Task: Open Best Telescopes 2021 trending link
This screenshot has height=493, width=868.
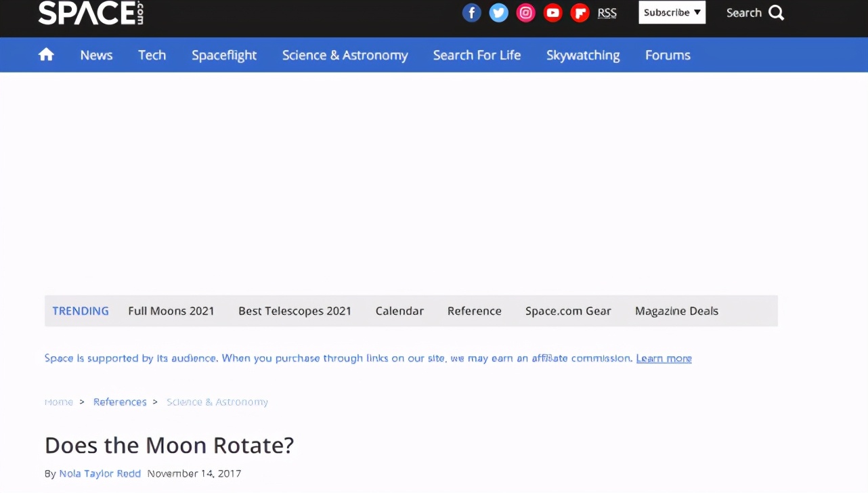Action: 295,311
